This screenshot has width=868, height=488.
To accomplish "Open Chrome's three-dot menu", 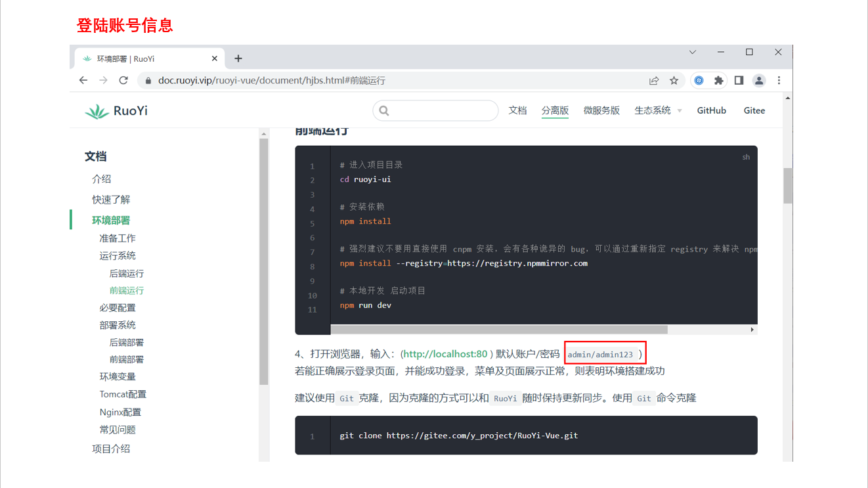I will click(779, 80).
